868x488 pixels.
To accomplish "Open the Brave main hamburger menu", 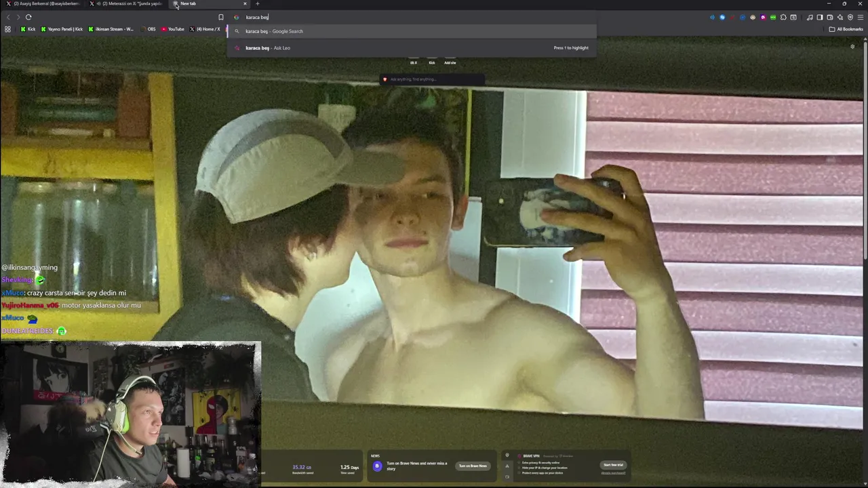I will coord(861,17).
